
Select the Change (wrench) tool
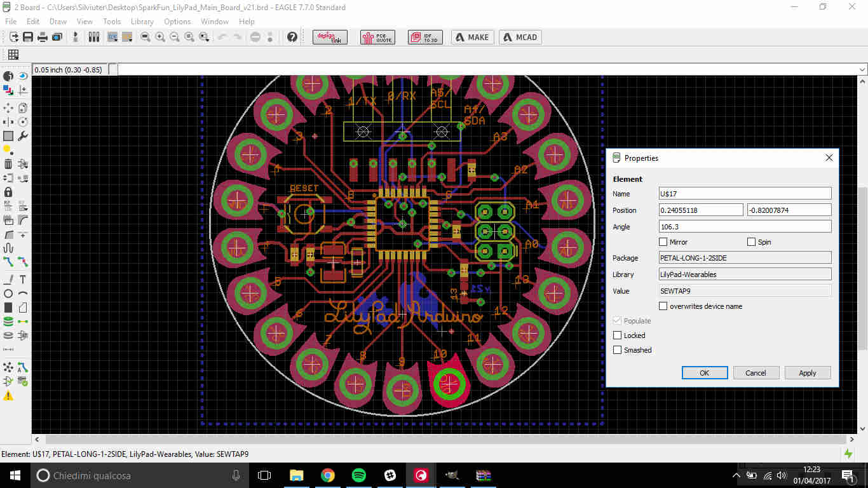pos(23,136)
